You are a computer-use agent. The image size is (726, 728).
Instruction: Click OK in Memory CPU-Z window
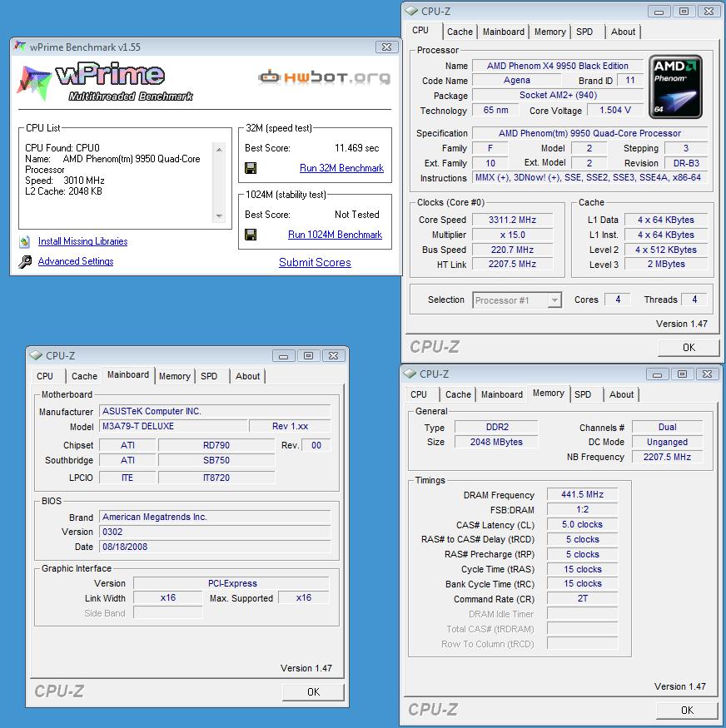click(687, 710)
